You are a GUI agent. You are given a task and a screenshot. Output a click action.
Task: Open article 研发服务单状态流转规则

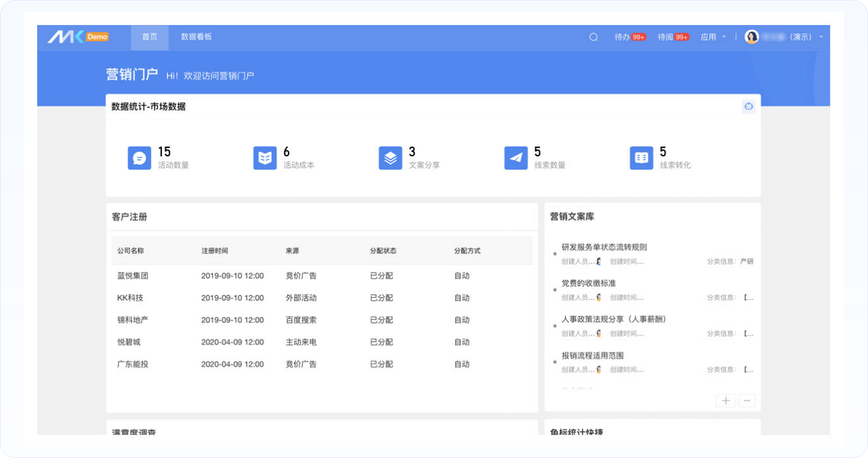[604, 247]
